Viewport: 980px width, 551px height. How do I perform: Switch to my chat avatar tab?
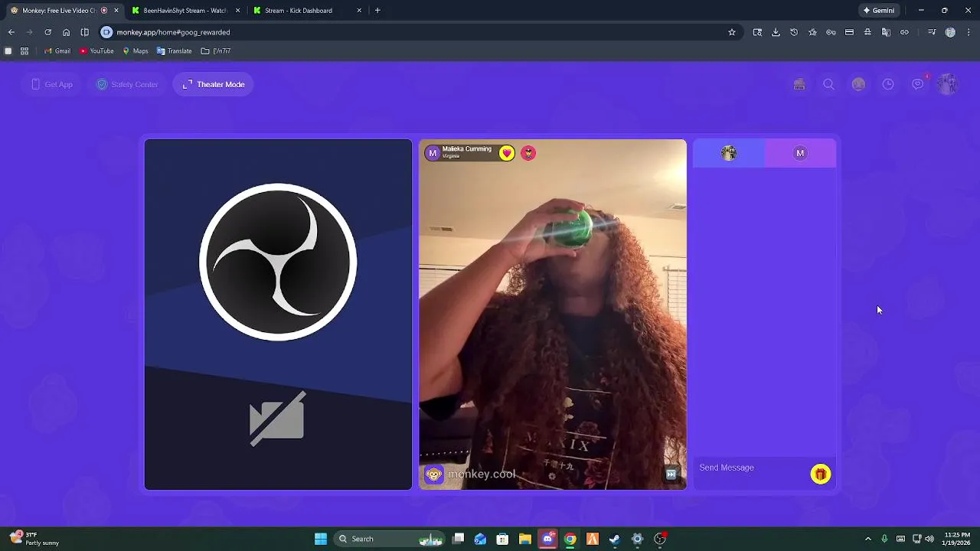tap(729, 153)
